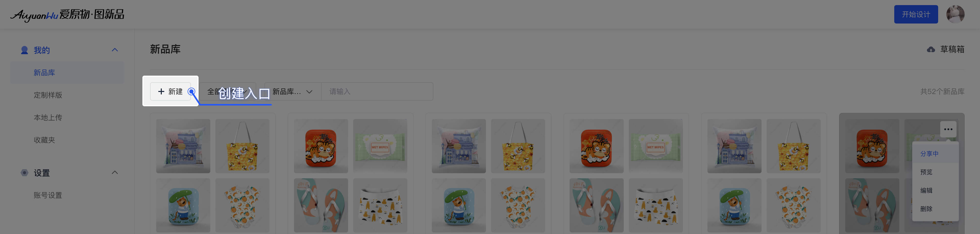Screen dimensions: 980x234
Task: Click the cloud drafts box icon
Action: [x=930, y=50]
